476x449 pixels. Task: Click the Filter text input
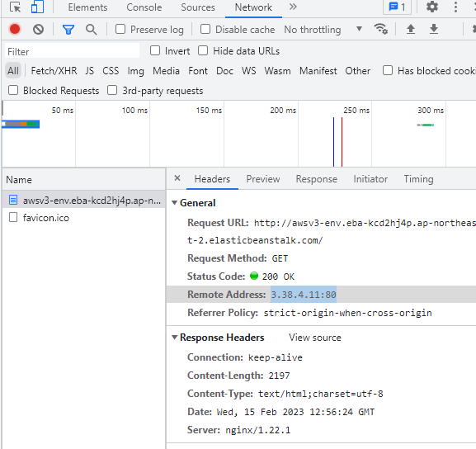pos(72,51)
